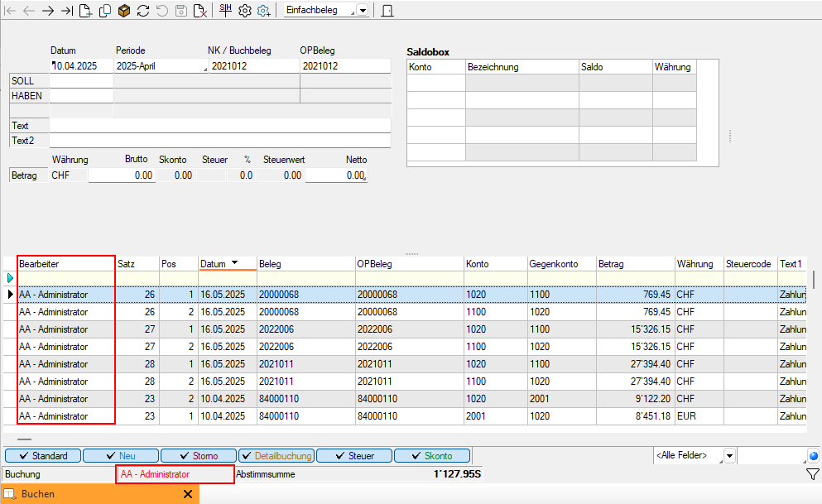
Task: Toggle the Storno filter button
Action: tap(198, 456)
